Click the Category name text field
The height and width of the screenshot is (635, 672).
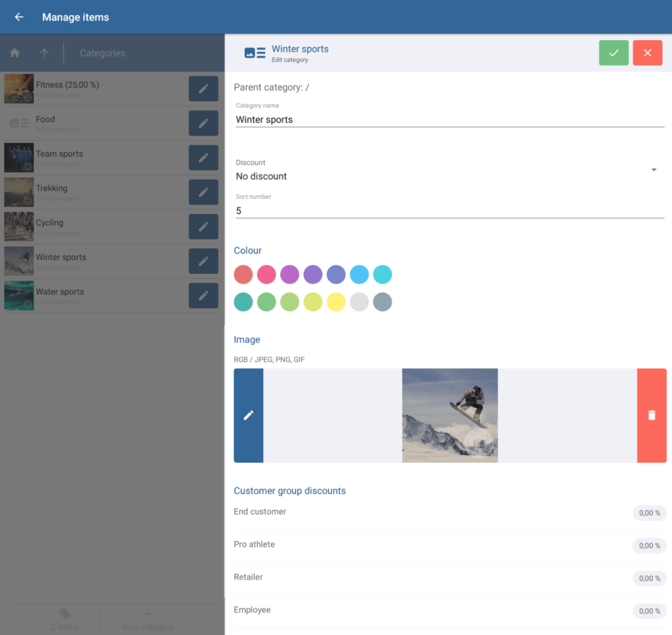click(x=450, y=120)
